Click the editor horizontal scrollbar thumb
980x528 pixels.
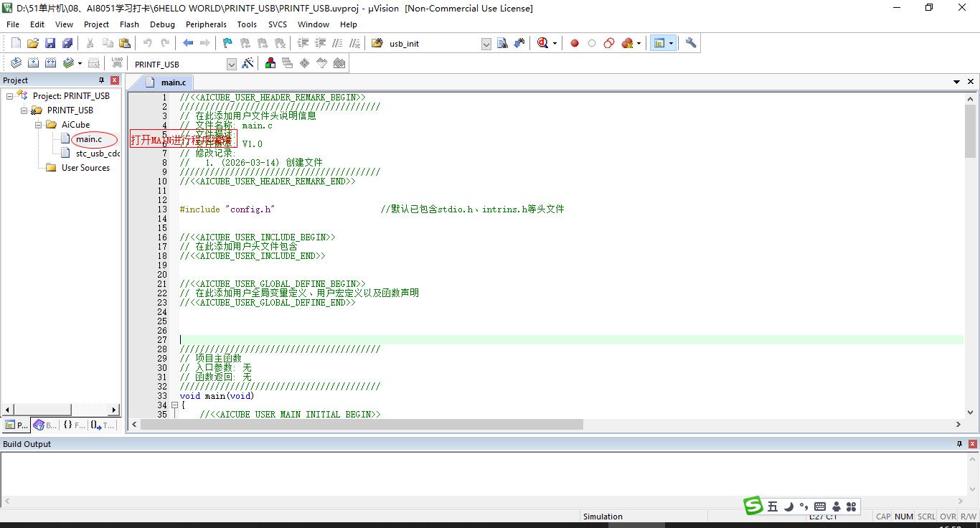point(362,425)
